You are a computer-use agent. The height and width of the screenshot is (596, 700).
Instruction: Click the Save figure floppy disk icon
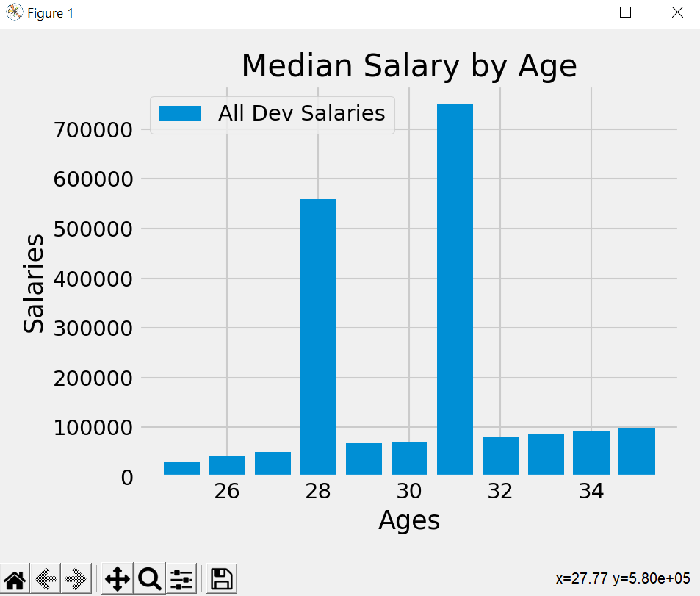point(220,578)
